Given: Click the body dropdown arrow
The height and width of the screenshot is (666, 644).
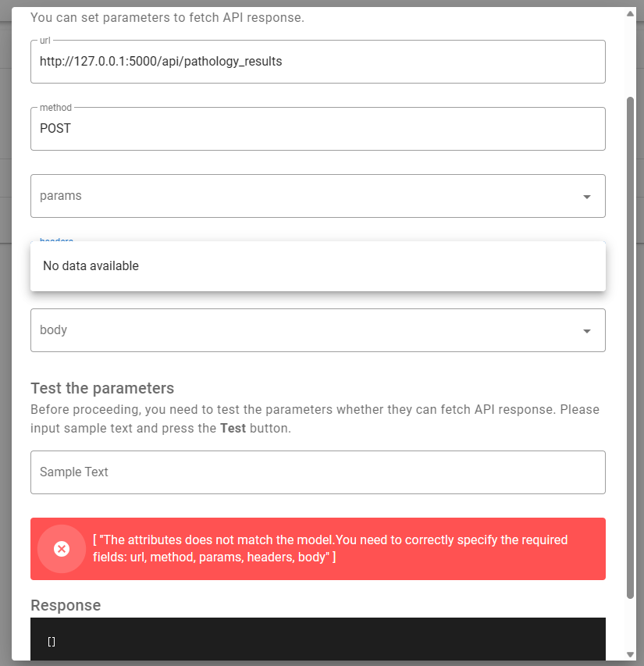Looking at the screenshot, I should pos(587,331).
